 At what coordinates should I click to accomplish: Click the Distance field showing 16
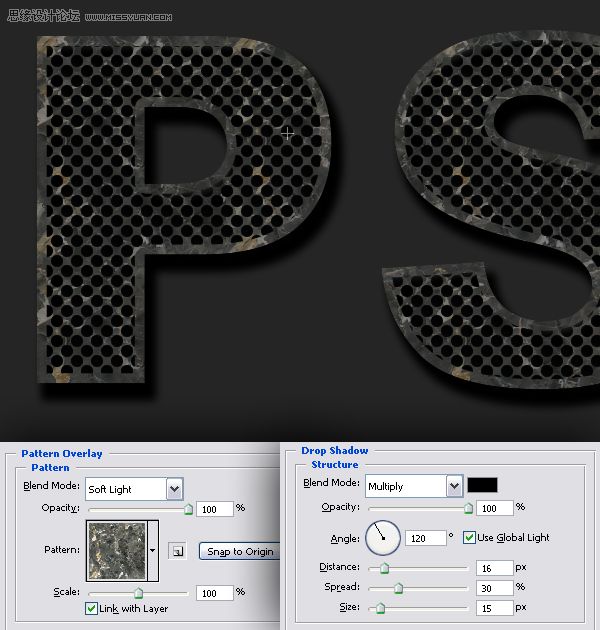pyautogui.click(x=495, y=568)
